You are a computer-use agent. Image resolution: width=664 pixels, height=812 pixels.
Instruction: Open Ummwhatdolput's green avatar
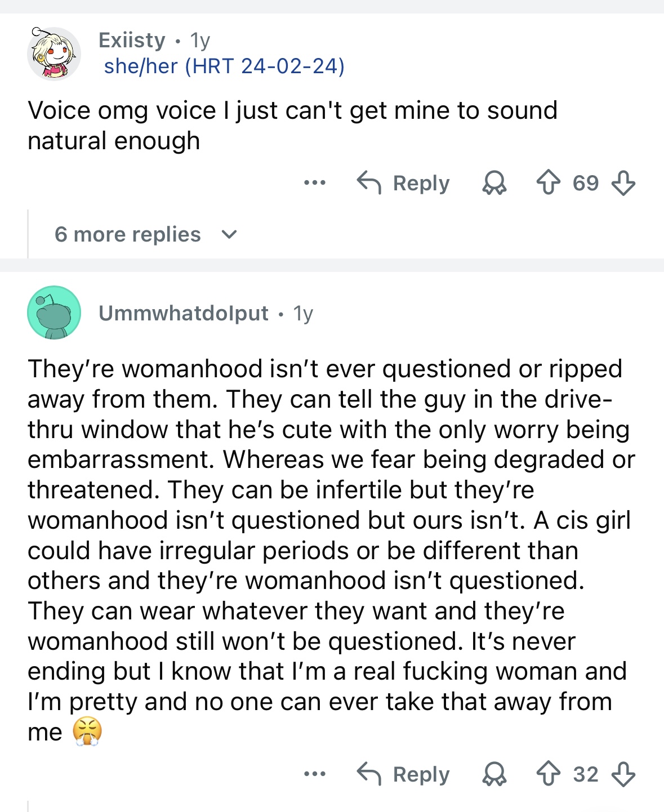tap(54, 313)
